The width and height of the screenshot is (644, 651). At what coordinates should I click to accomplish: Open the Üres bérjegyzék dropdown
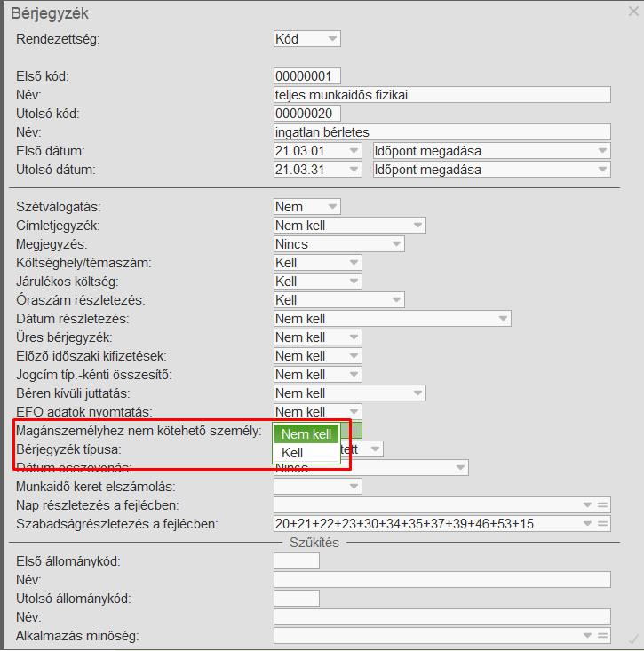[x=318, y=337]
